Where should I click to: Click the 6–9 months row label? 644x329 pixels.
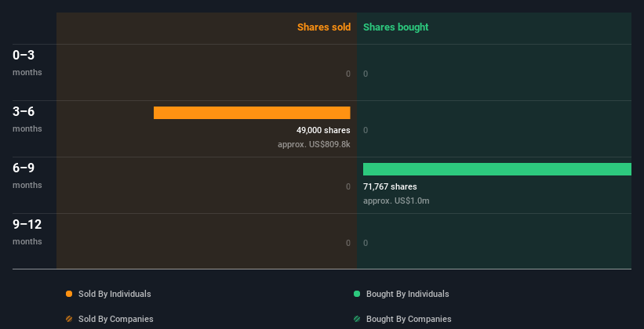[27, 175]
